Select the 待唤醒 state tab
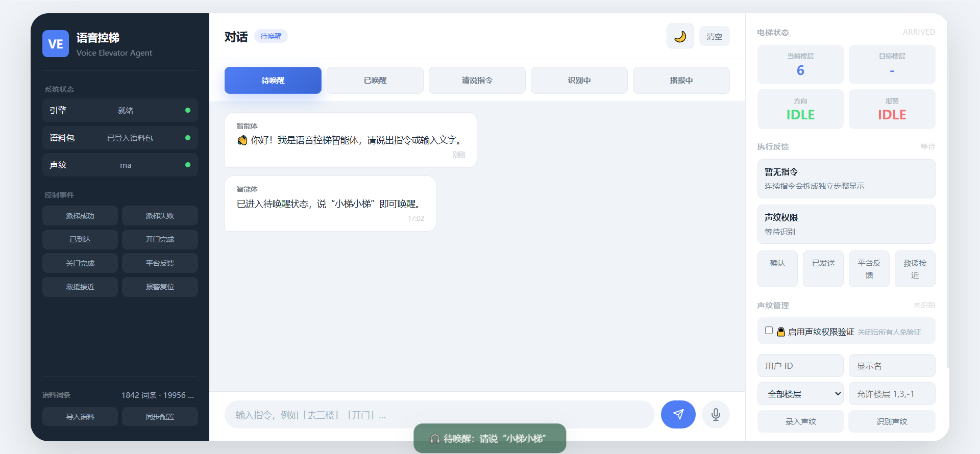 [273, 80]
